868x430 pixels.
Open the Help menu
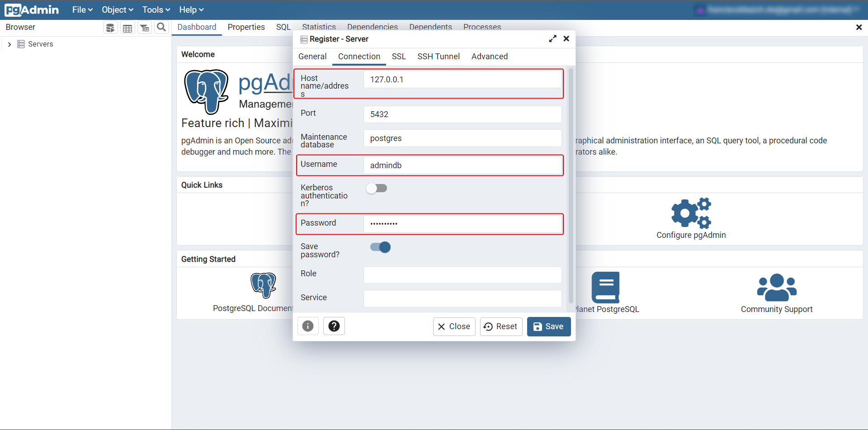[191, 9]
